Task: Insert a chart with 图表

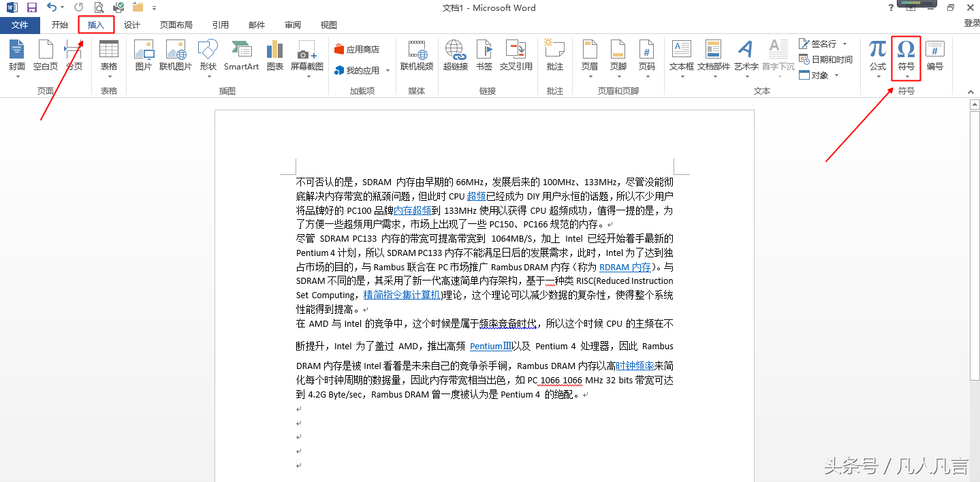Action: point(275,55)
